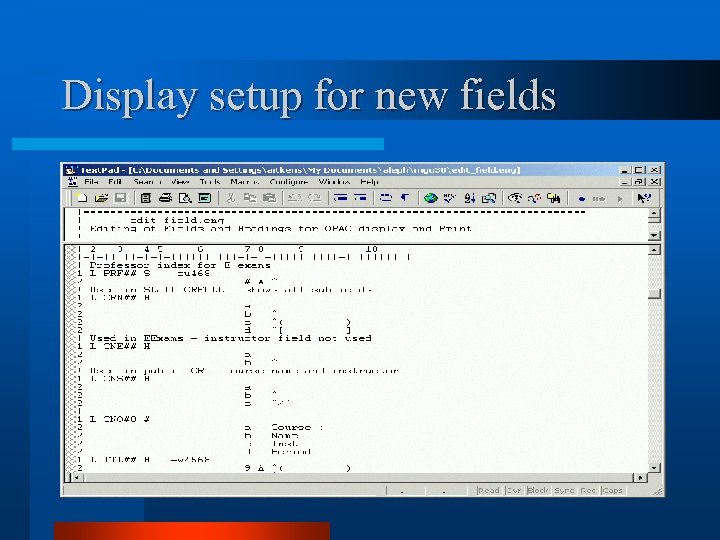Click the Caps indicator in the status bar

coord(613,490)
